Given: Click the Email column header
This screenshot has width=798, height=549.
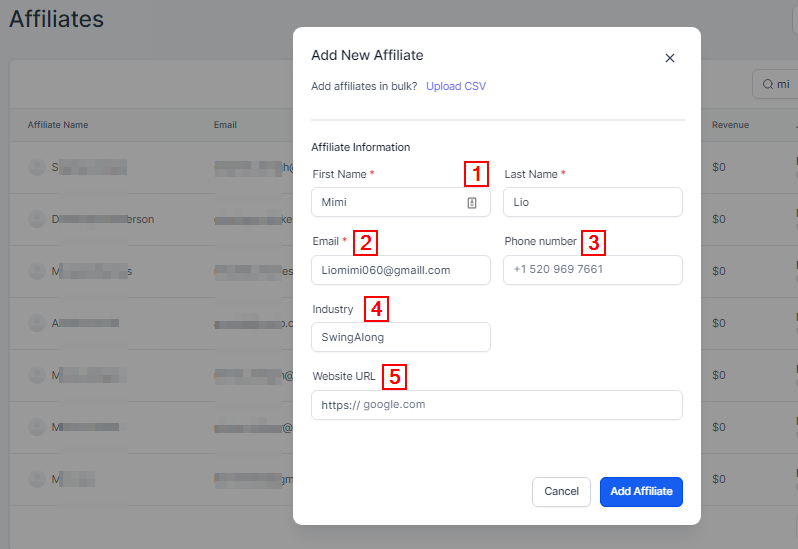Looking at the screenshot, I should click(225, 125).
